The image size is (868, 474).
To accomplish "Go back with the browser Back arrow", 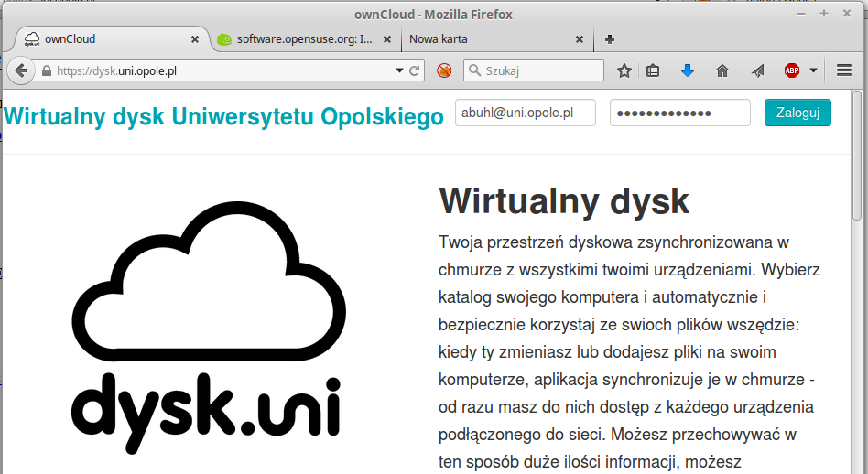I will coord(21,70).
